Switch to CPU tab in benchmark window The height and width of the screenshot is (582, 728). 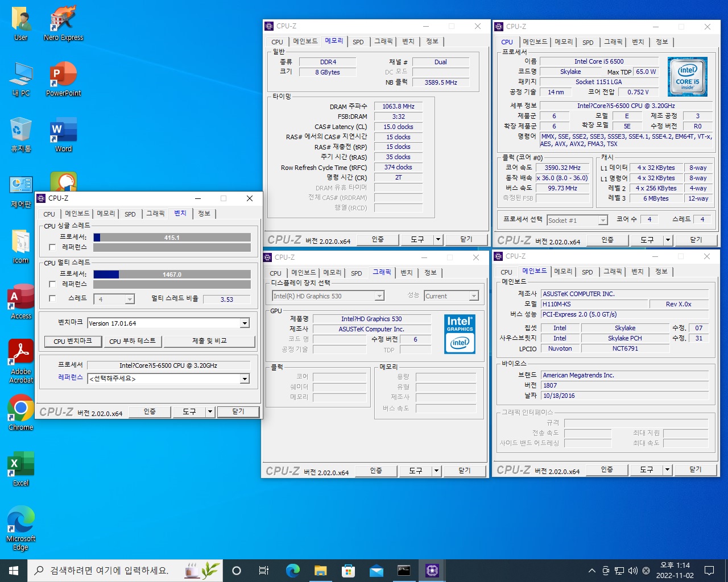click(49, 214)
